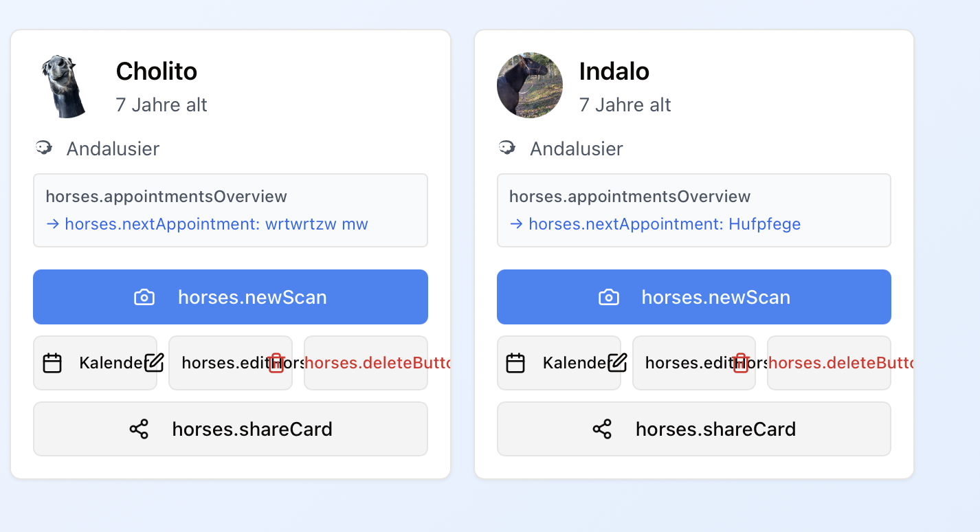The width and height of the screenshot is (980, 532).
Task: Click share icon in Cholito's card
Action: (x=139, y=430)
